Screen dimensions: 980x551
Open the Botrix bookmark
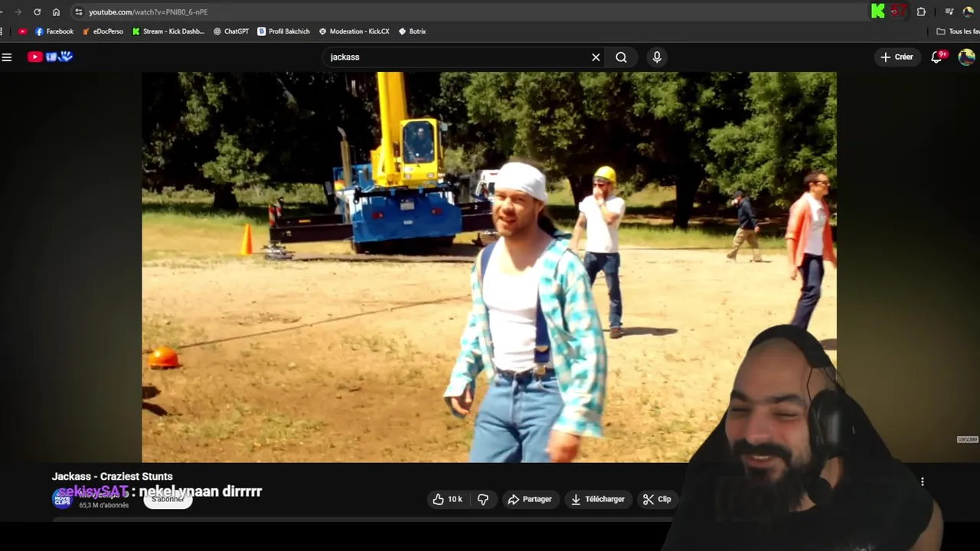click(x=412, y=31)
